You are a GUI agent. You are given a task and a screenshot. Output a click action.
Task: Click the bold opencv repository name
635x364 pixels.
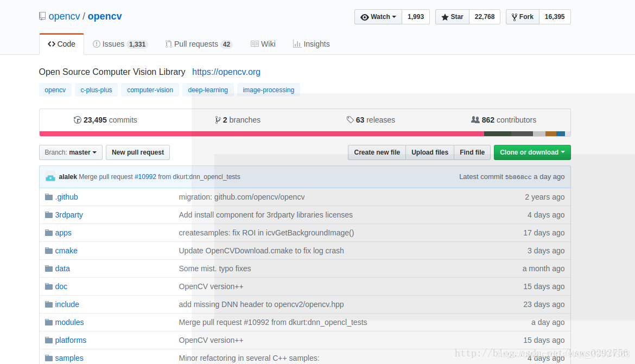click(x=105, y=16)
